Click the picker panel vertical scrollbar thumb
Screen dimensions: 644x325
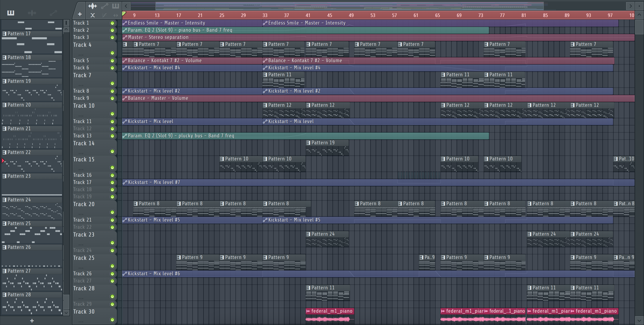pos(66,302)
